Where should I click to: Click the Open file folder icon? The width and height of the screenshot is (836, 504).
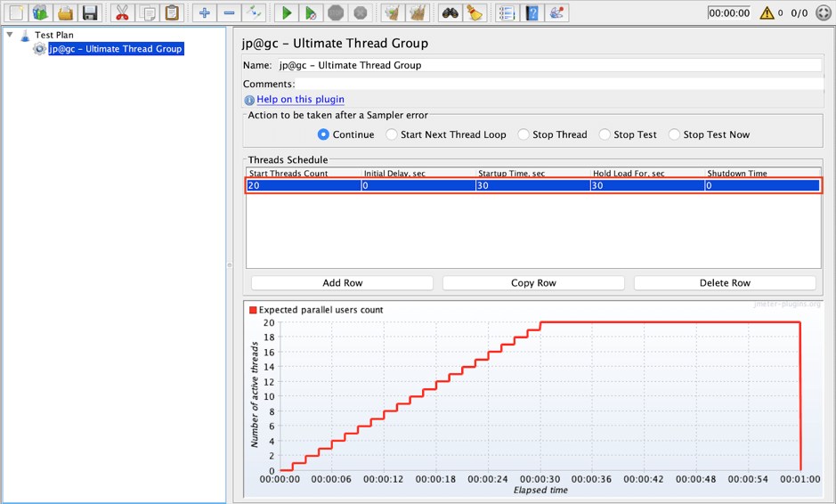65,12
